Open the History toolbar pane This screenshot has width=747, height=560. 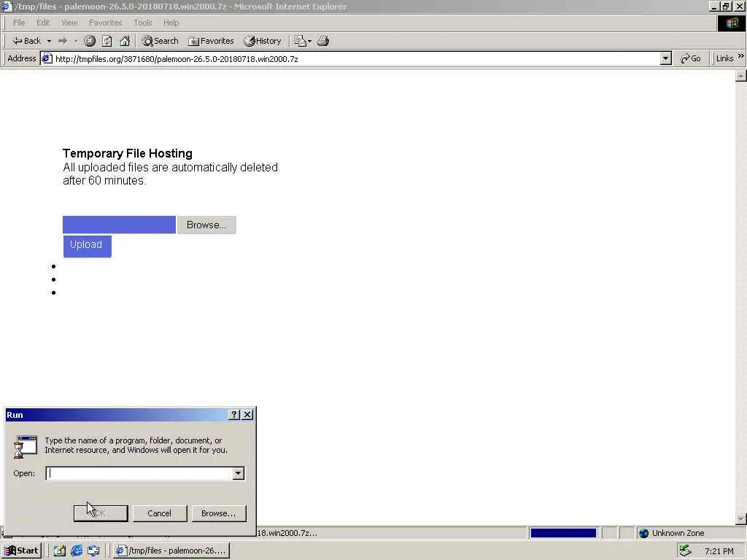tap(263, 41)
